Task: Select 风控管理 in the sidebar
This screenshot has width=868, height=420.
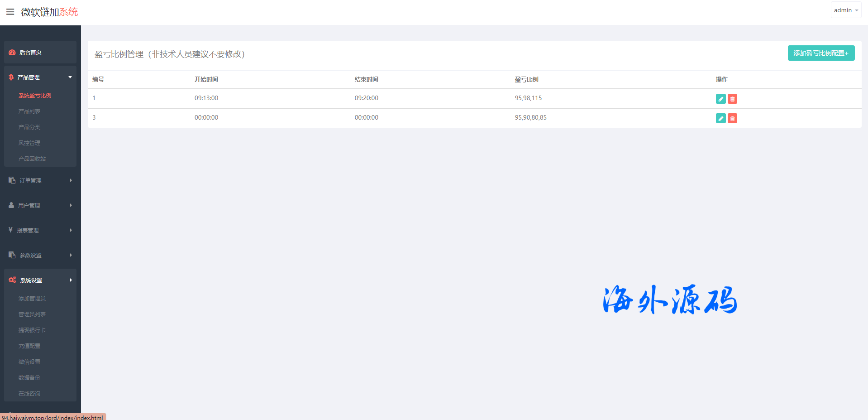Action: point(29,143)
